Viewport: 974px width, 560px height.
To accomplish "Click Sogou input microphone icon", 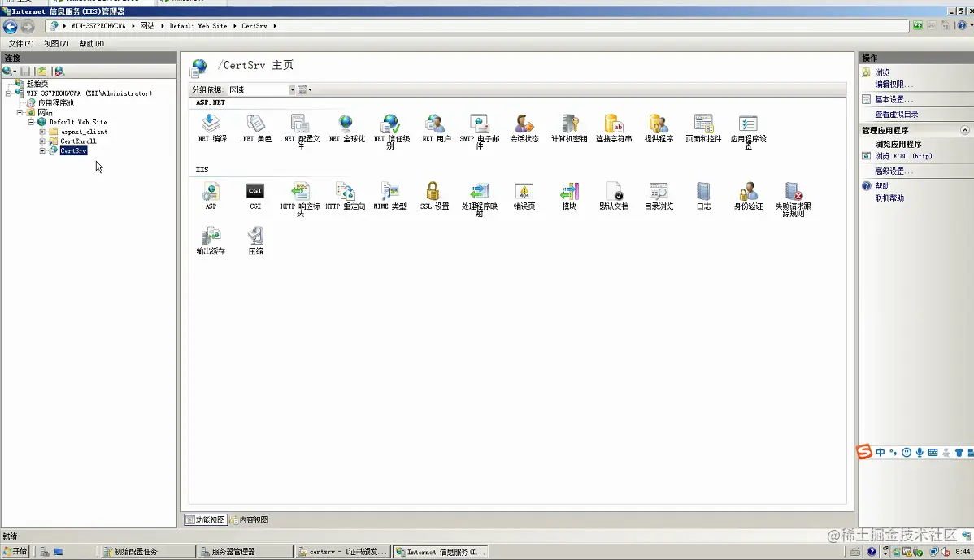I will tap(920, 453).
